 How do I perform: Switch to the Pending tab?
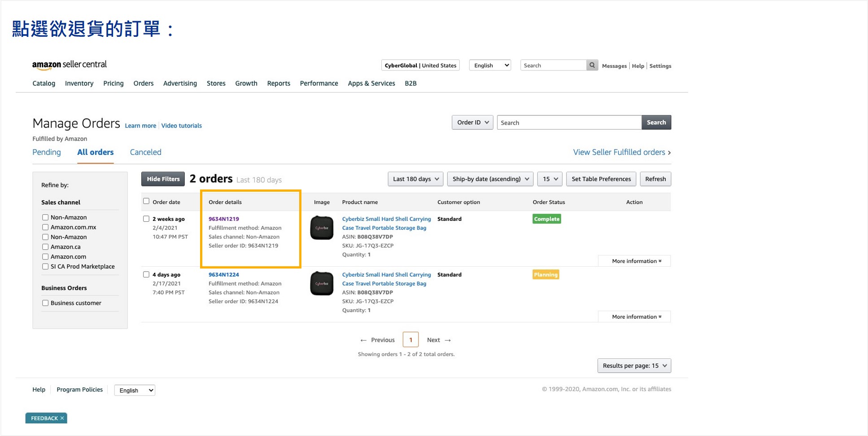(x=47, y=152)
